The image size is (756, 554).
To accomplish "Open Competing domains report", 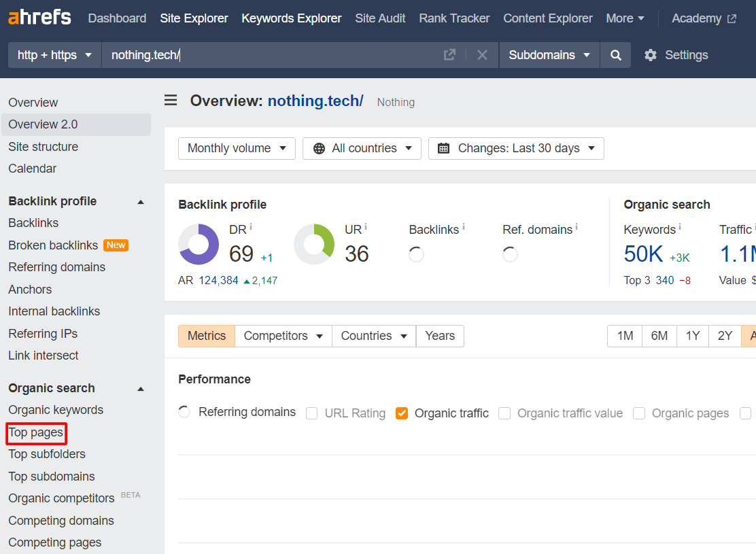I will click(x=61, y=520).
